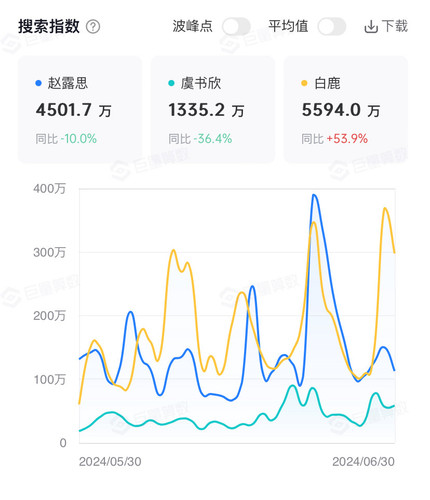This screenshot has height=500, width=430.
Task: Click the 300万 axis label
Action: point(49,252)
